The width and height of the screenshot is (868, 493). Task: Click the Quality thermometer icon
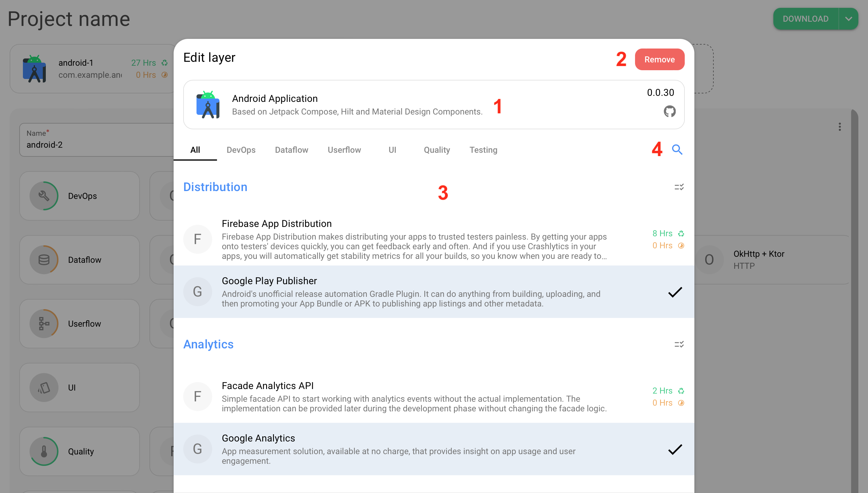pos(44,451)
